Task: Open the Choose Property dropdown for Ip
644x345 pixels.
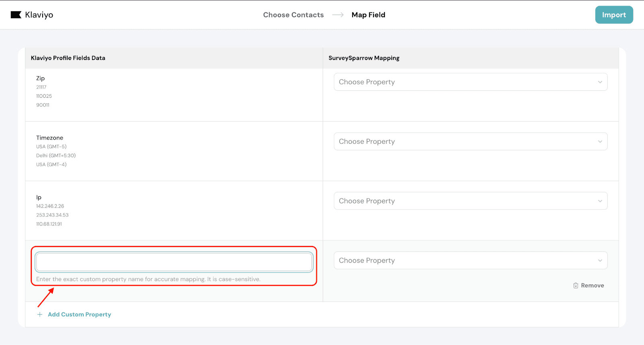Action: 463,201
